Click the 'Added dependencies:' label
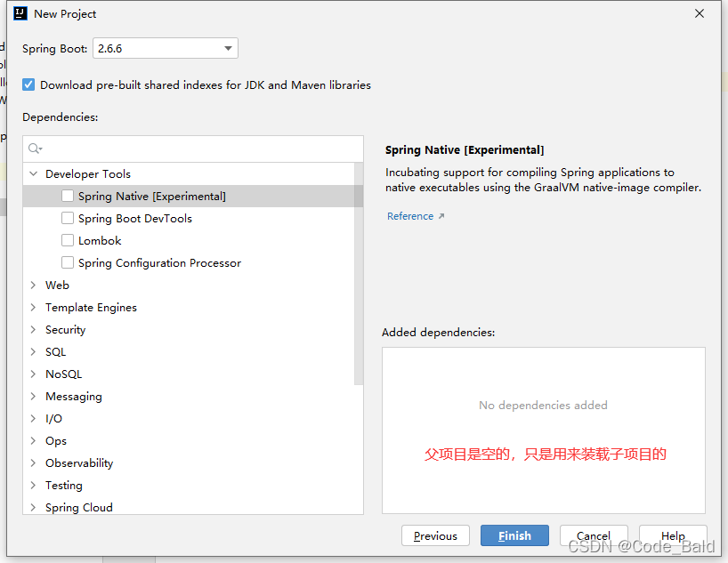The width and height of the screenshot is (728, 563). [x=438, y=333]
